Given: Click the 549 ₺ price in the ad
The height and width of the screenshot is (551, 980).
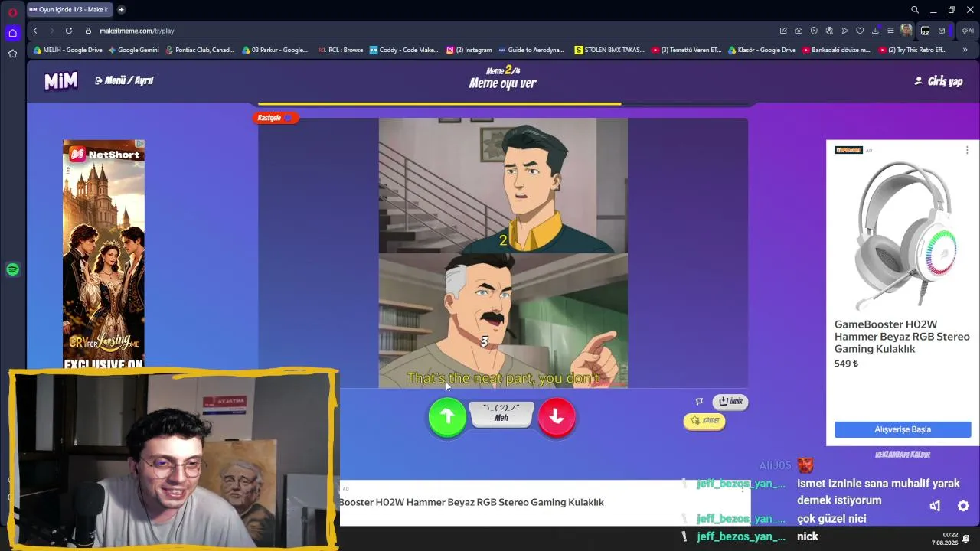Looking at the screenshot, I should tap(846, 364).
